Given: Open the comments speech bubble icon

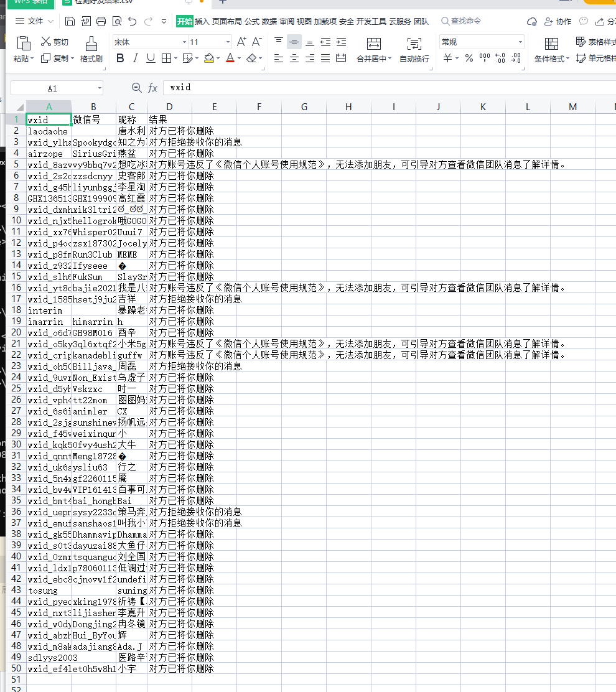Looking at the screenshot, I should [x=584, y=21].
